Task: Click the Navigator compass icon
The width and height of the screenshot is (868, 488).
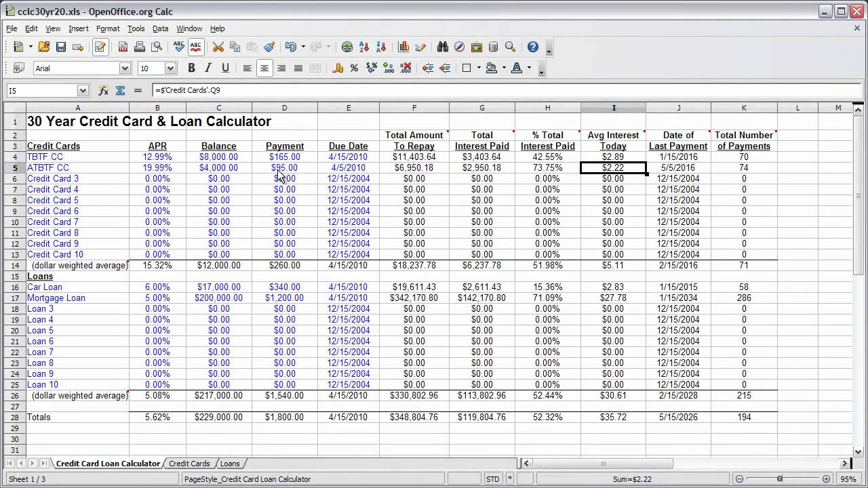Action: [x=459, y=47]
